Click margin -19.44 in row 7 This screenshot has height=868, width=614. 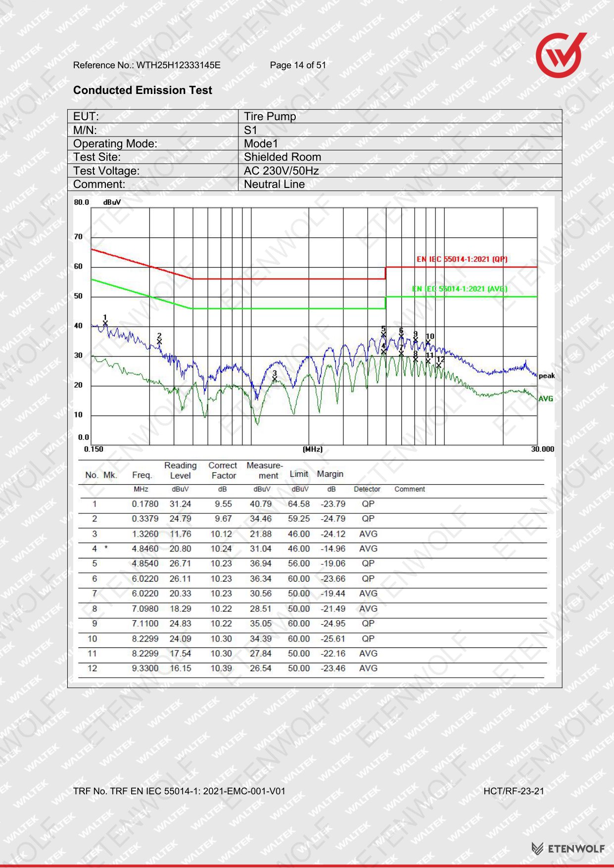pos(333,594)
